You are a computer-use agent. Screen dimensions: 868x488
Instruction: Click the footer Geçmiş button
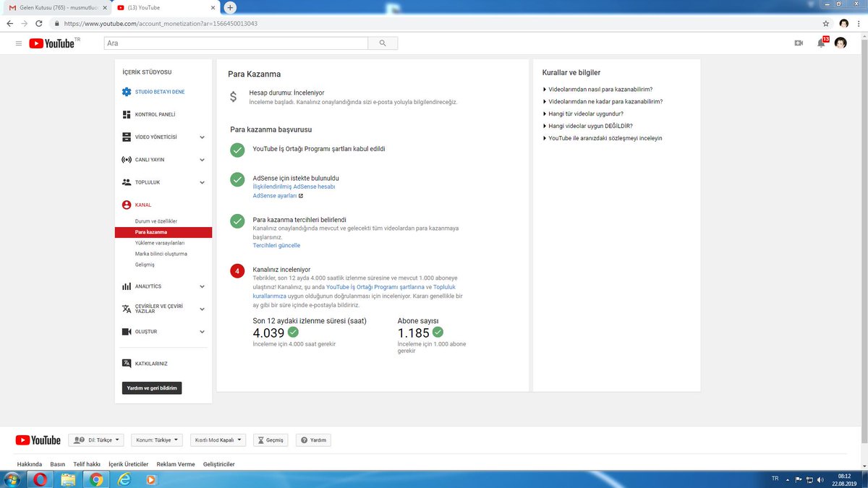[x=271, y=440]
